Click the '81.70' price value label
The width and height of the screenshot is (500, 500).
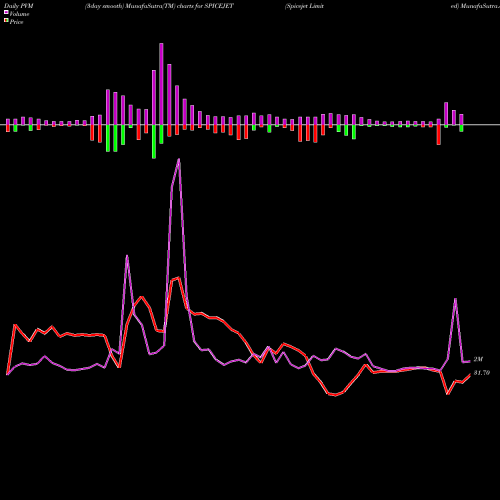482,373
